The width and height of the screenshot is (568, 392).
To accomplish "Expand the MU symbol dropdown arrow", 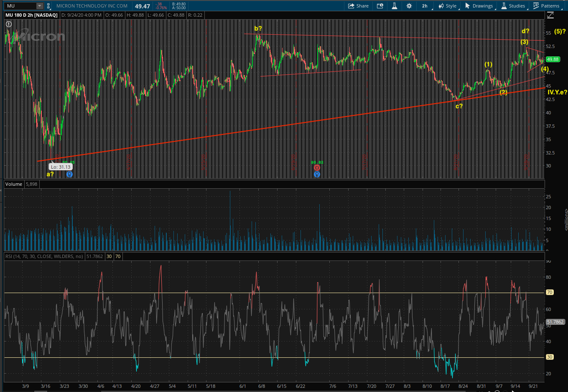I will pos(39,6).
